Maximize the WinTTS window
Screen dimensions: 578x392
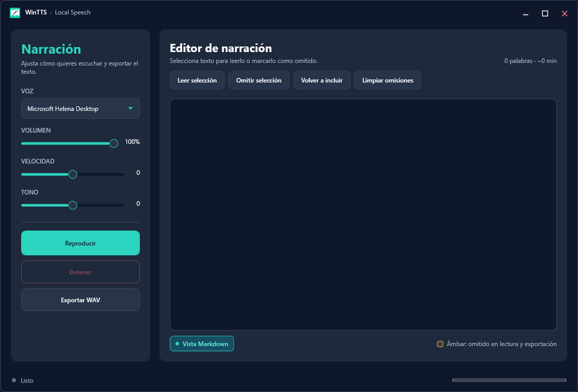click(545, 13)
